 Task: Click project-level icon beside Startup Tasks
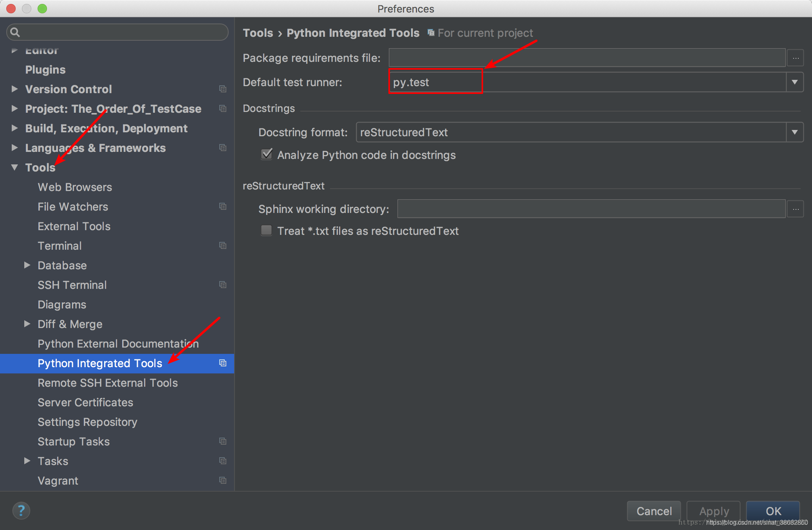tap(223, 442)
